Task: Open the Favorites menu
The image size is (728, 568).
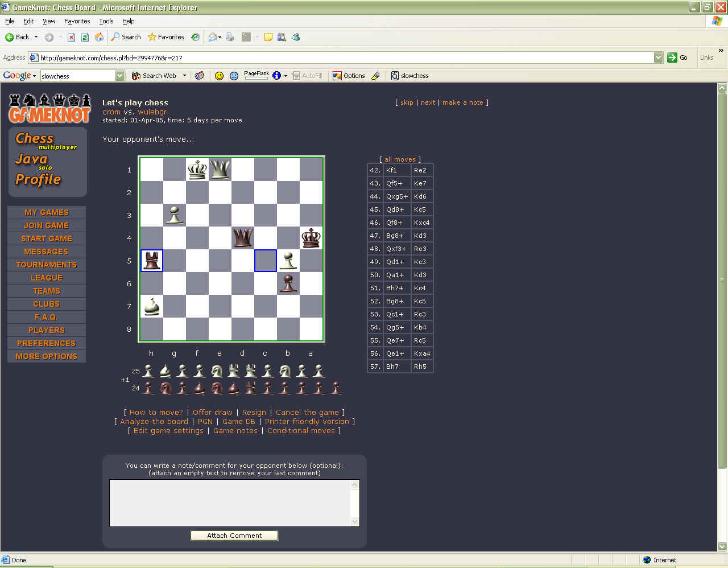Action: tap(77, 21)
